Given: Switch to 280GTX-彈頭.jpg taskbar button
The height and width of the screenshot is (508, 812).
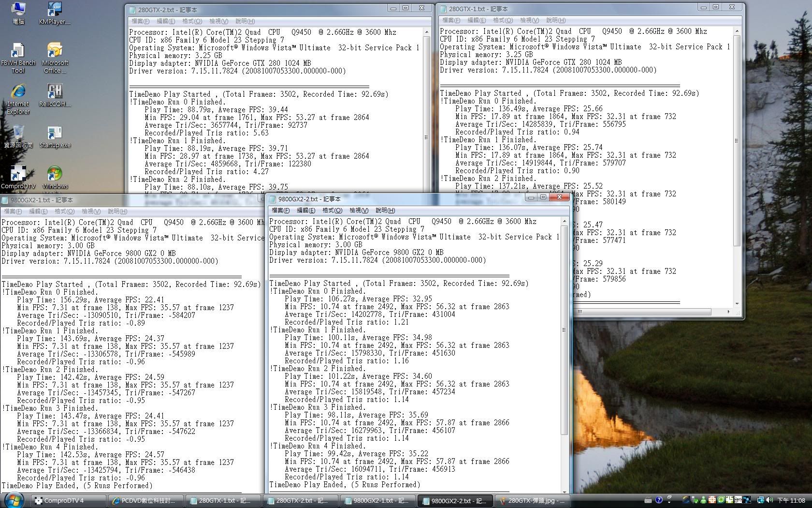Looking at the screenshot, I should click(533, 501).
